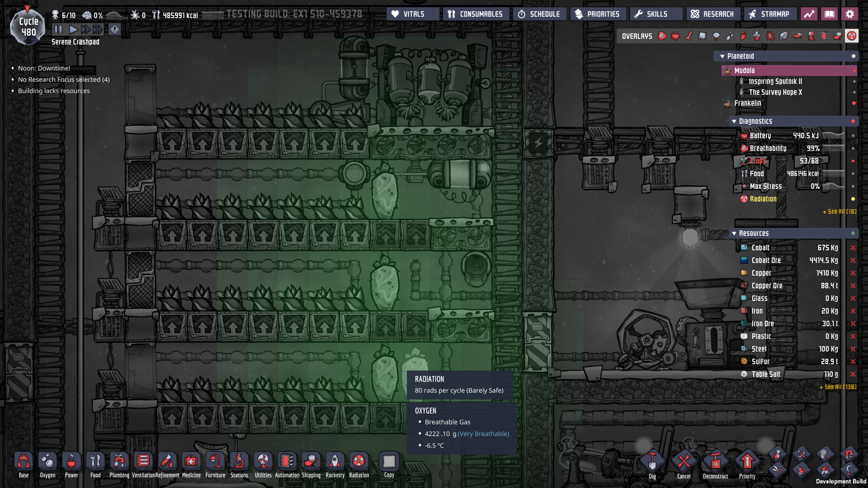The height and width of the screenshot is (488, 868).
Task: Unpin Cobalt from resources list
Action: click(x=853, y=248)
